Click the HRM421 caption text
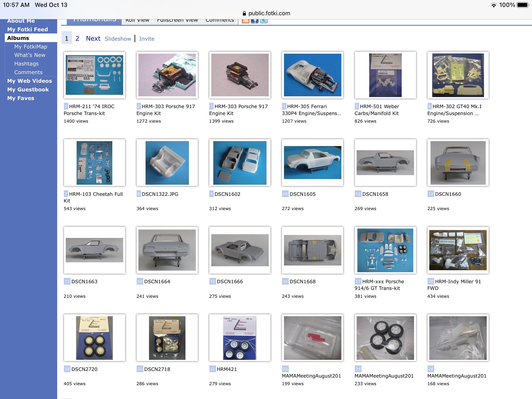Viewport: 532px width, 399px height. pos(227,369)
